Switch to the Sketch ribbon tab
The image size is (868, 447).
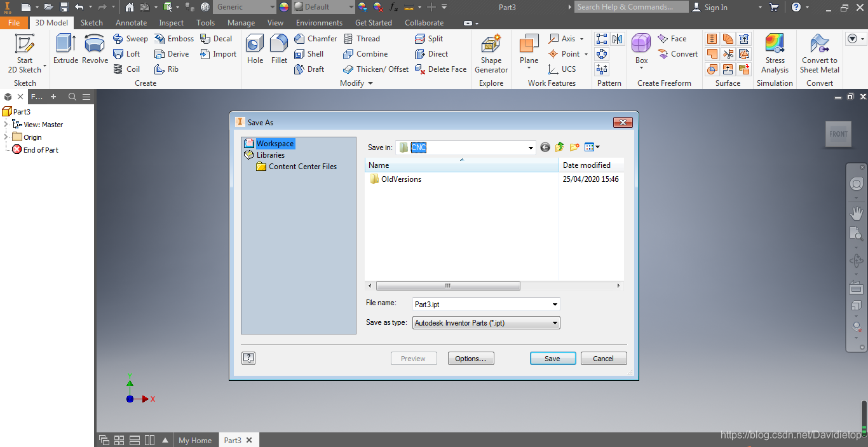(x=92, y=22)
